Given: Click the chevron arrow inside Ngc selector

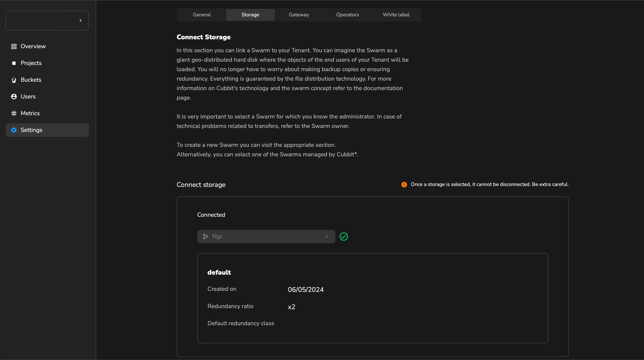Looking at the screenshot, I should coord(326,236).
